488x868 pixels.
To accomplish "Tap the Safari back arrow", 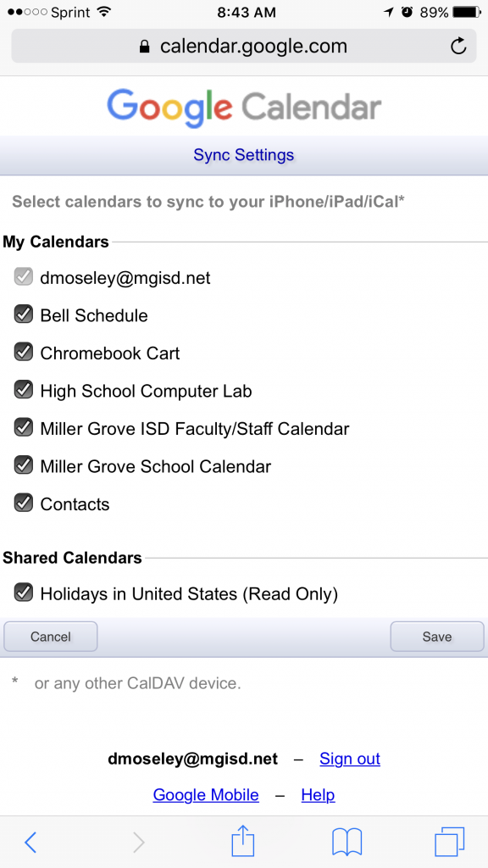I will click(x=30, y=842).
